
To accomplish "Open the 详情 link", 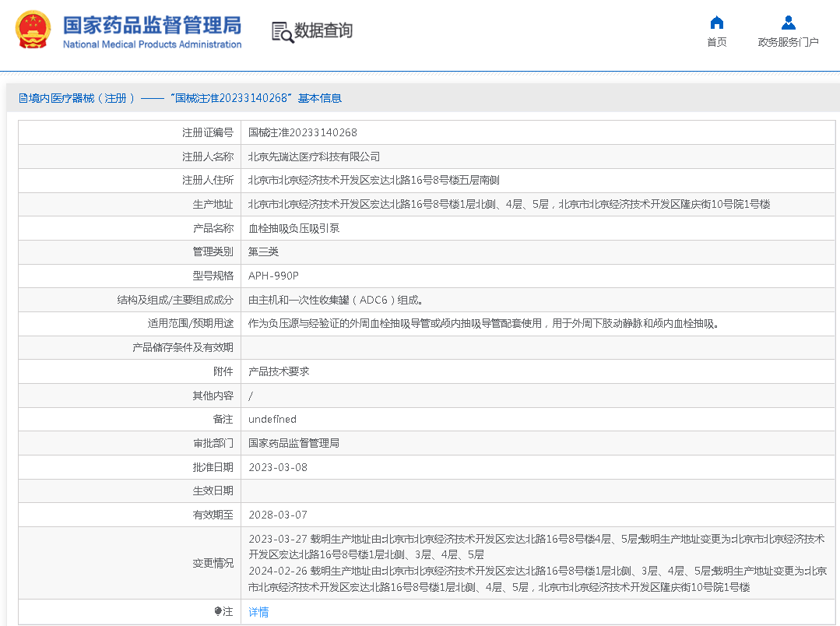I will 258,612.
